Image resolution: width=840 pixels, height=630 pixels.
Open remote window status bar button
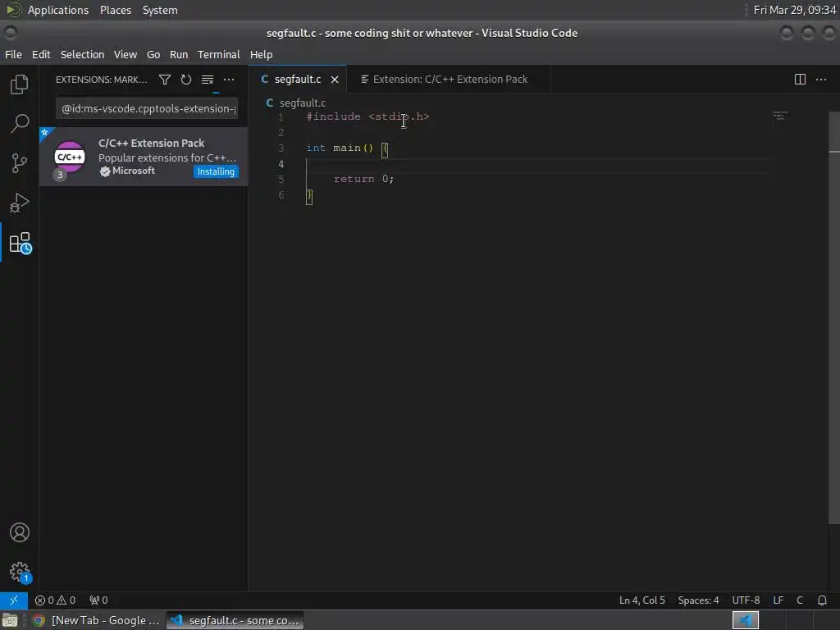(14, 600)
